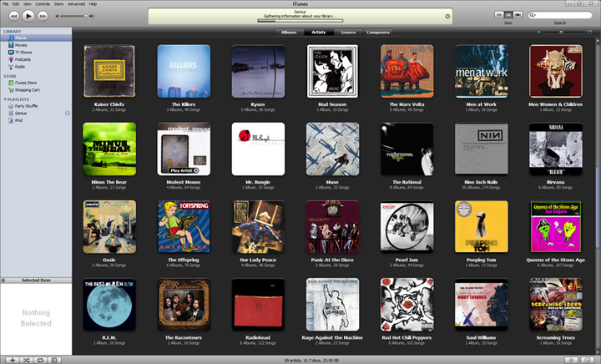
Task: Click the Genius arrow icon in sidebar
Action: (x=68, y=114)
